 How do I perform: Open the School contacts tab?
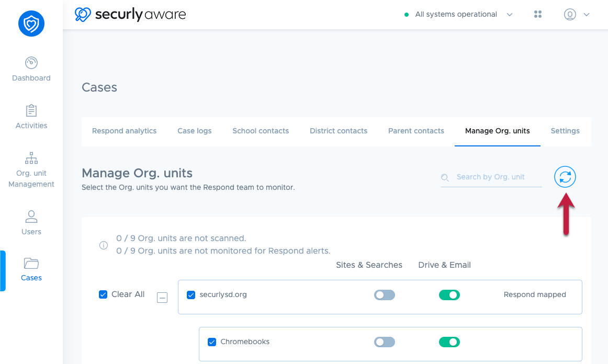click(261, 131)
